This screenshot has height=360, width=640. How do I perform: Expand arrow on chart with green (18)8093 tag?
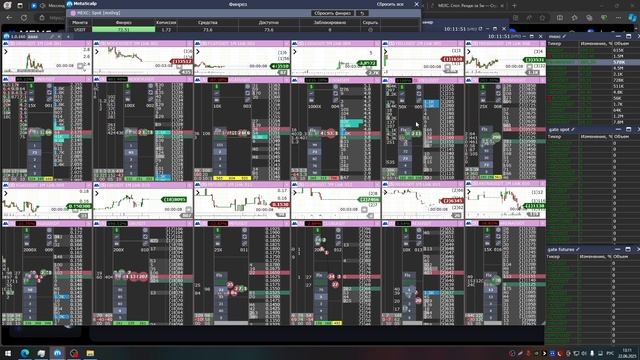tap(97, 193)
